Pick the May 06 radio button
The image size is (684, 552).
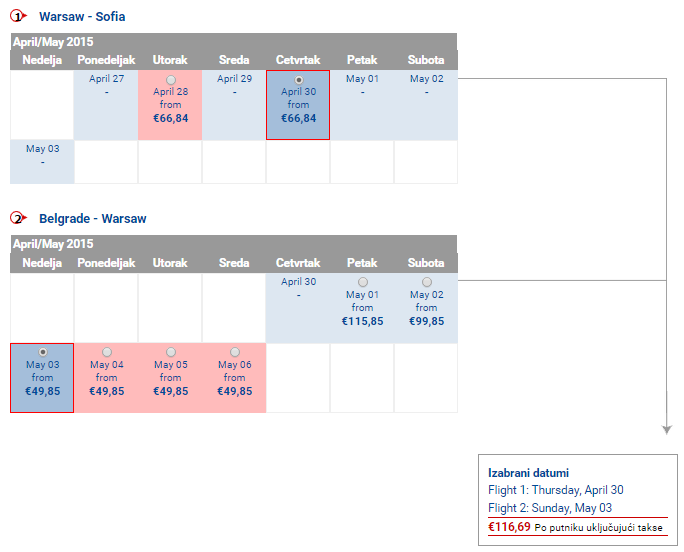tap(235, 352)
